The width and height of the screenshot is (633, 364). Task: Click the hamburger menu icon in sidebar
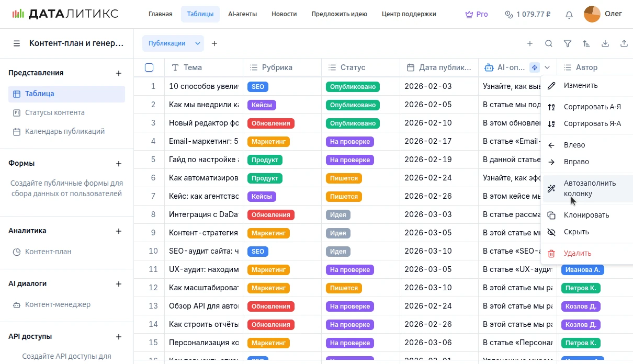(x=17, y=43)
